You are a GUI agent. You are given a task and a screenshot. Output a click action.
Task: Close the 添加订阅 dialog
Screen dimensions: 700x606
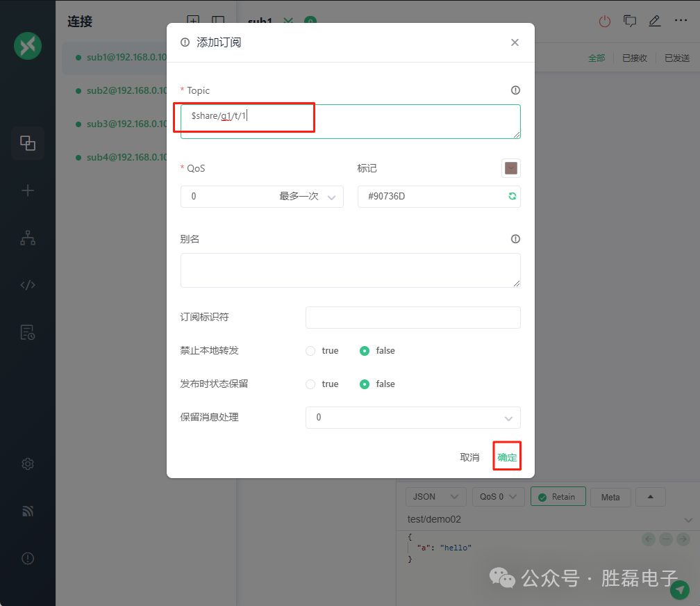(x=515, y=42)
